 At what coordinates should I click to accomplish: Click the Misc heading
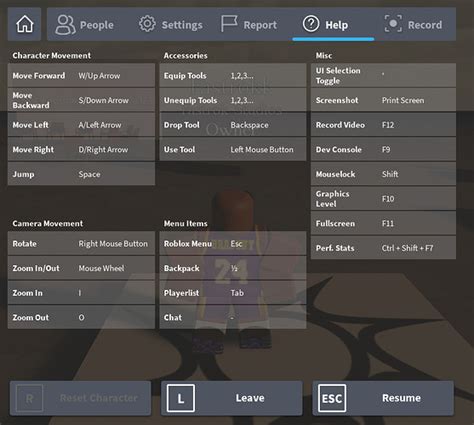tap(324, 56)
